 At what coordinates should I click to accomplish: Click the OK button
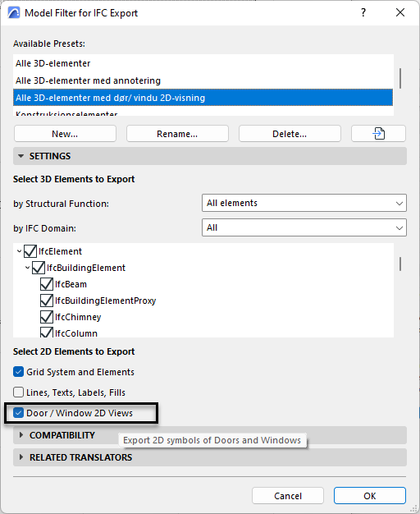tap(369, 496)
